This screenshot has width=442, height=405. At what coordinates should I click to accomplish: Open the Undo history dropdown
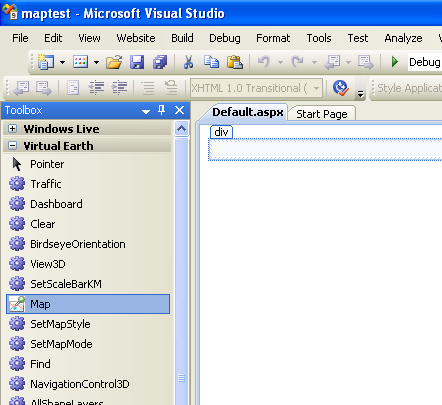point(280,62)
